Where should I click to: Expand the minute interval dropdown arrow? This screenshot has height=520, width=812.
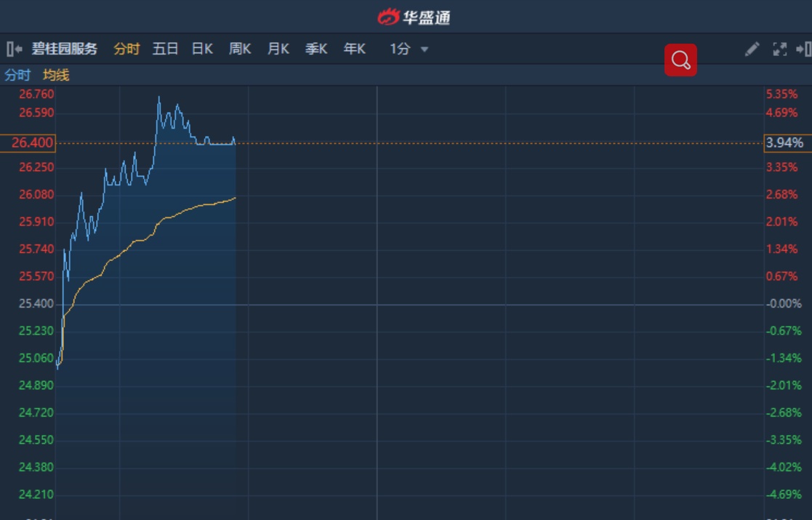pos(425,49)
